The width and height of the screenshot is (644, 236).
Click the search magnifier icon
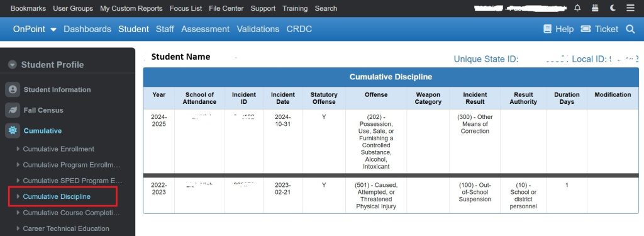[630, 29]
